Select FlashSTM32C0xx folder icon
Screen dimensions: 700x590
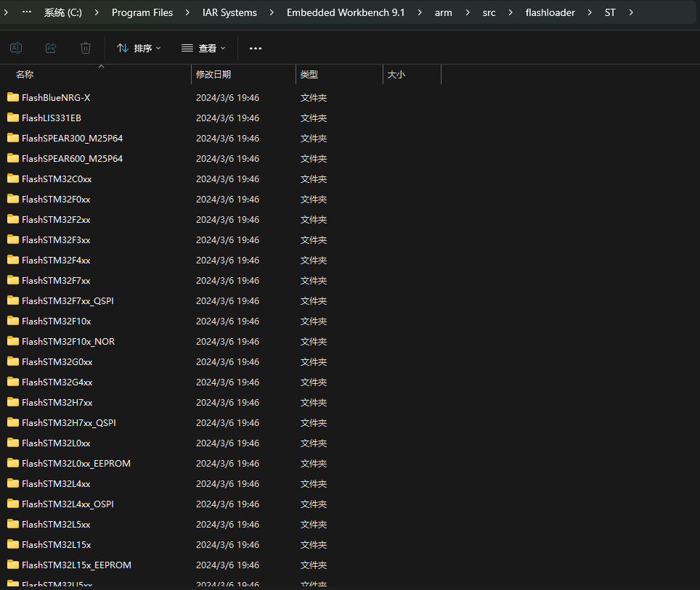pos(13,179)
